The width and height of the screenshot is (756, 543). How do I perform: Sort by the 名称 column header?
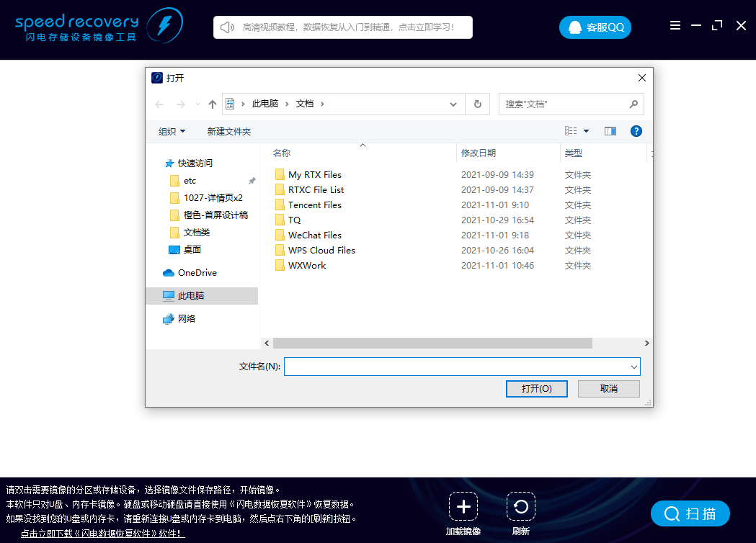tap(282, 153)
